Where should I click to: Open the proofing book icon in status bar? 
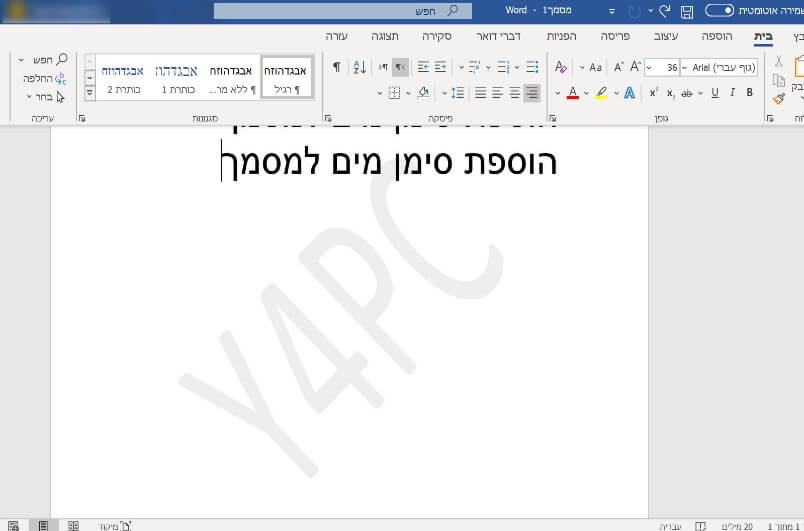[700, 526]
